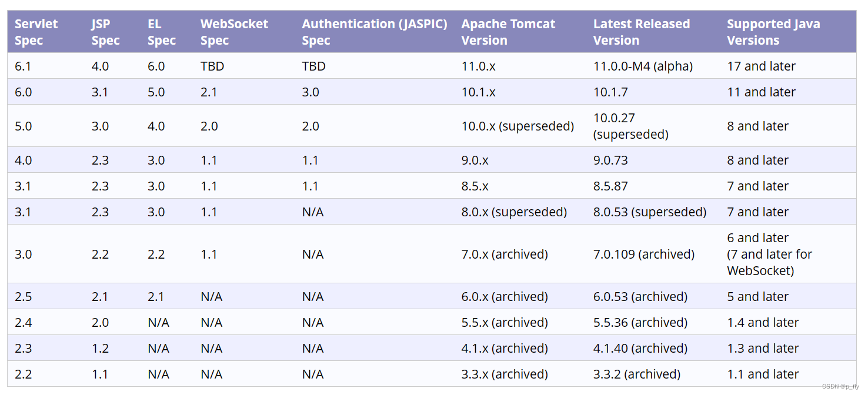This screenshot has width=868, height=395.
Task: Select the 11.0.x Tomcat version cell
Action: point(479,66)
